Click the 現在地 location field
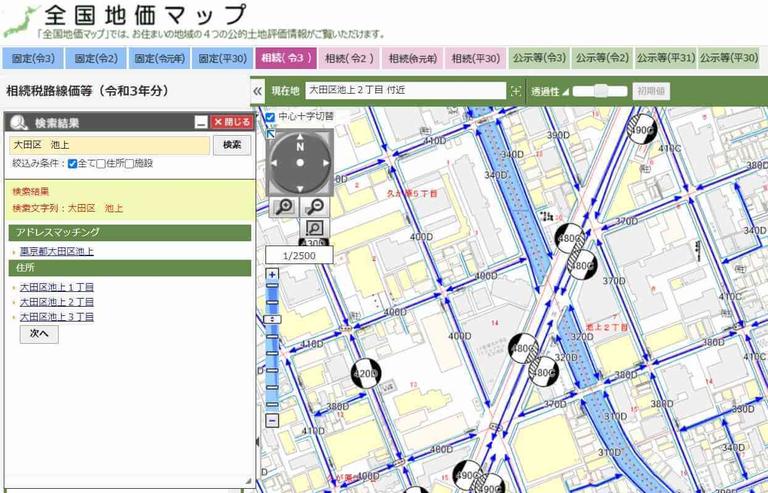Screen dimensions: 768x493 tap(406, 91)
